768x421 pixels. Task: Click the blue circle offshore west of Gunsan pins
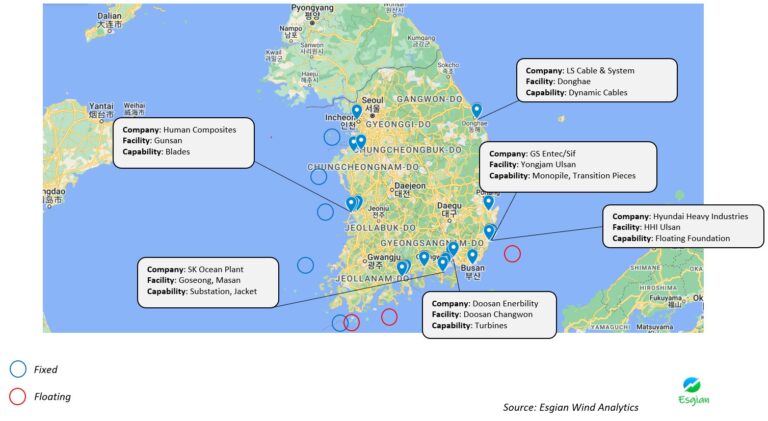pos(325,212)
